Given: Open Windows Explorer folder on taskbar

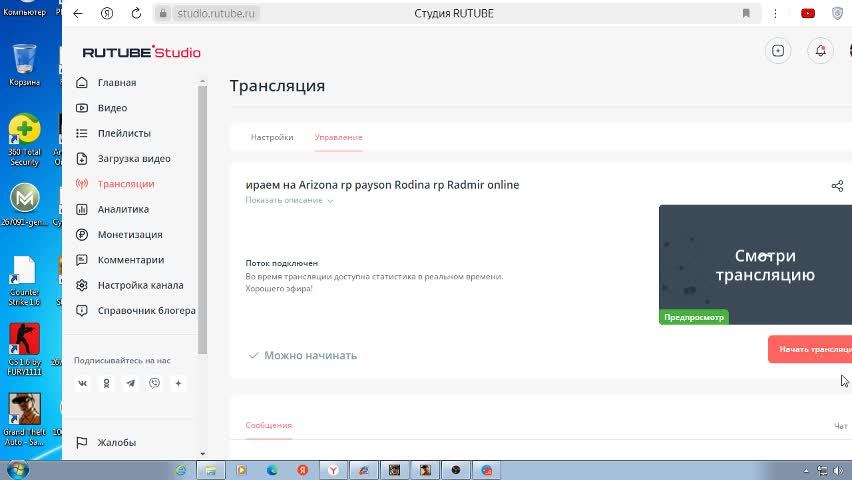Looking at the screenshot, I should click(x=210, y=470).
